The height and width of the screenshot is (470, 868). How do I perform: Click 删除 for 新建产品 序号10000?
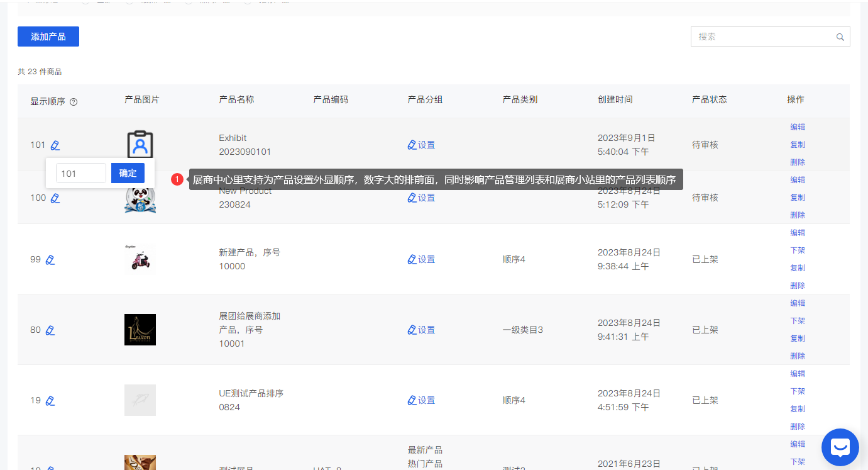coord(798,285)
